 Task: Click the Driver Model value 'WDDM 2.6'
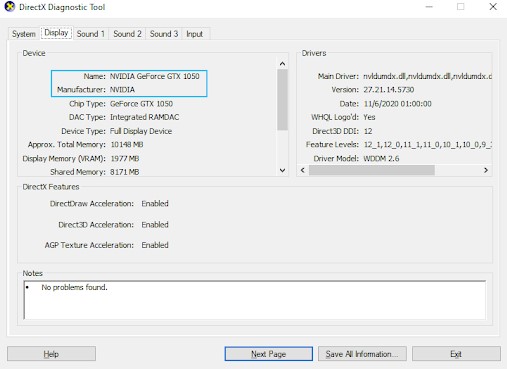(381, 158)
